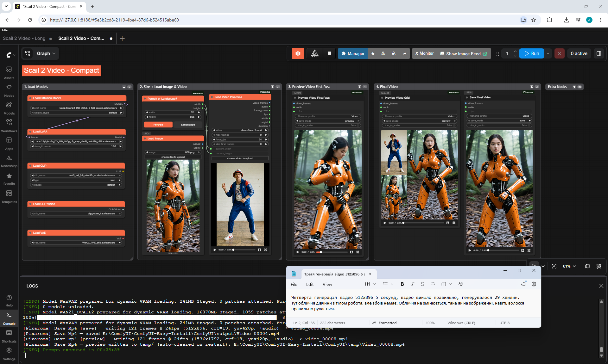This screenshot has width=608, height=364.
Task: Toggle italic formatting in Notepad
Action: [412, 284]
